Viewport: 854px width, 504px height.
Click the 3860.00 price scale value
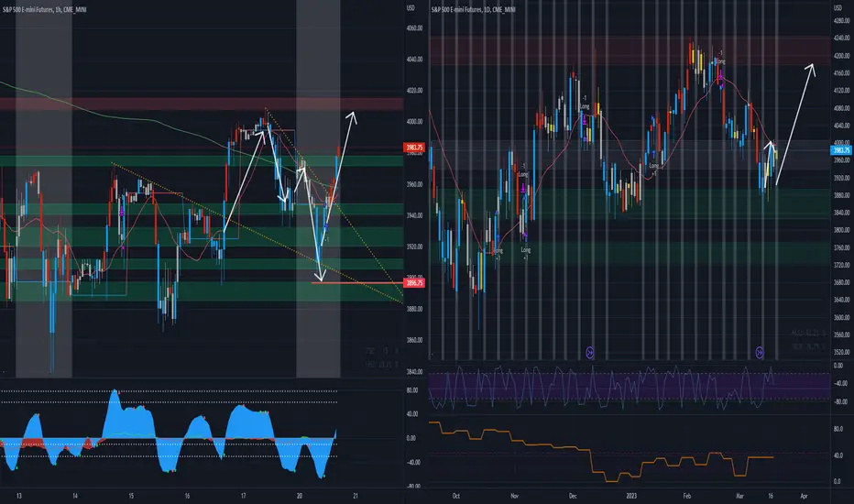pos(414,340)
